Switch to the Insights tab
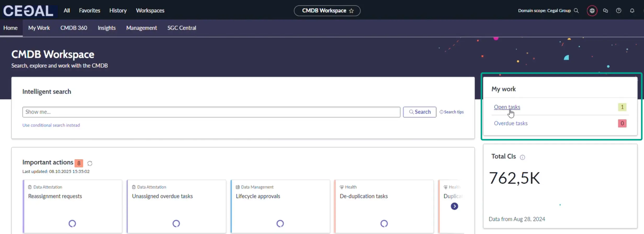 point(106,28)
